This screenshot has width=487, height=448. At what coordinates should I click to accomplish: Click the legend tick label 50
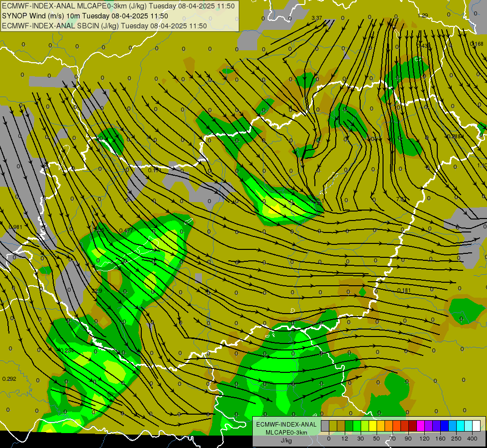[x=377, y=439]
